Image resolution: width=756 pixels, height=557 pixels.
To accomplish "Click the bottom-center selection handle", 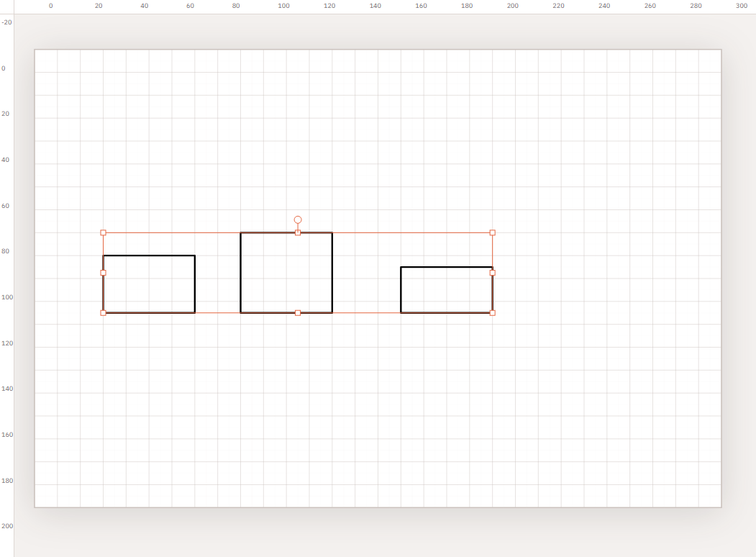I will point(298,313).
